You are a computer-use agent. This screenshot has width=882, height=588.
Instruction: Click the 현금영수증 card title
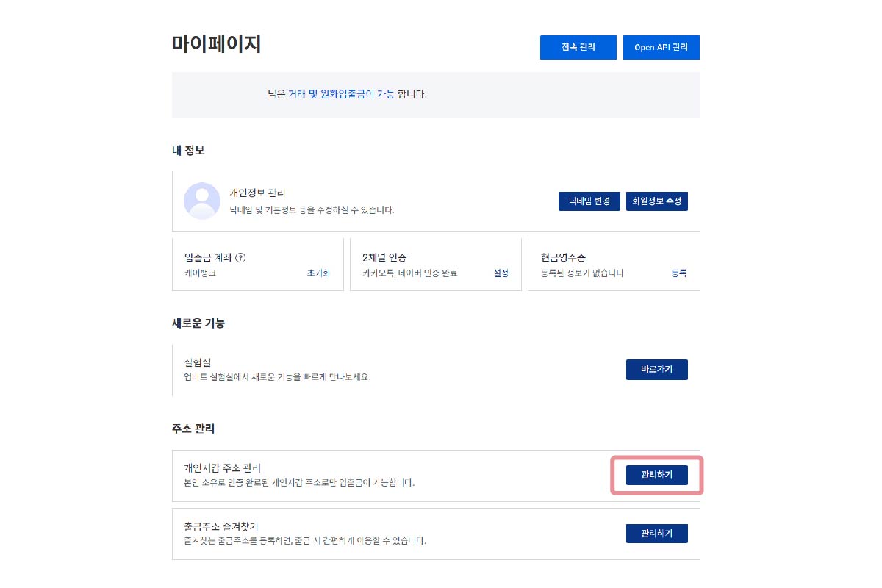563,258
